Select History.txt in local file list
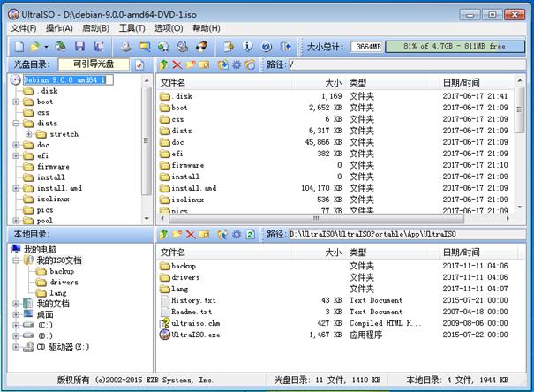 coord(193,300)
